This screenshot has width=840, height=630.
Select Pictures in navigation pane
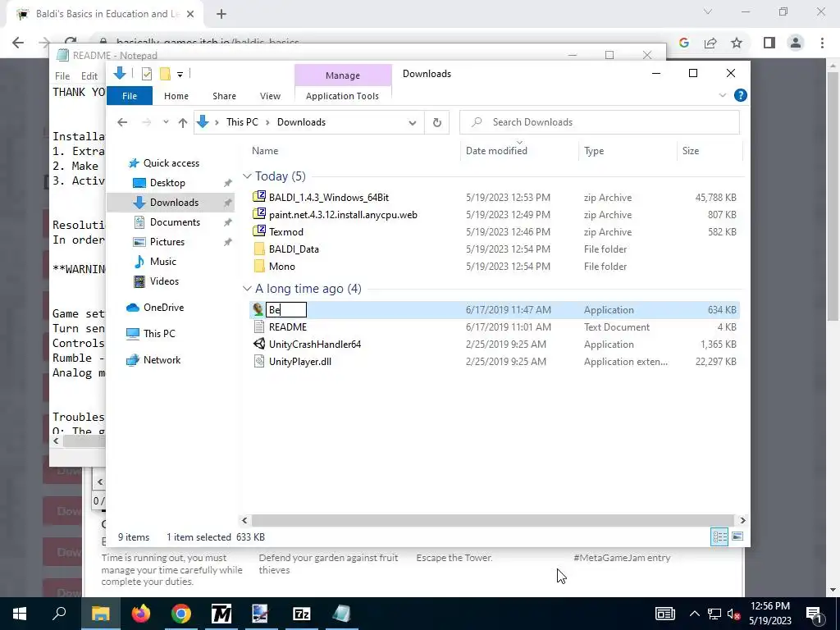167,242
